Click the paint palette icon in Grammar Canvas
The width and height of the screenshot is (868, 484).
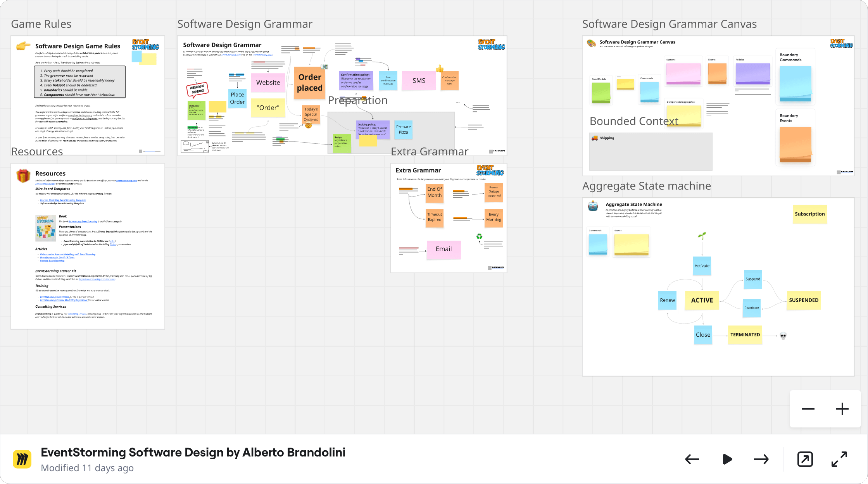pos(592,43)
